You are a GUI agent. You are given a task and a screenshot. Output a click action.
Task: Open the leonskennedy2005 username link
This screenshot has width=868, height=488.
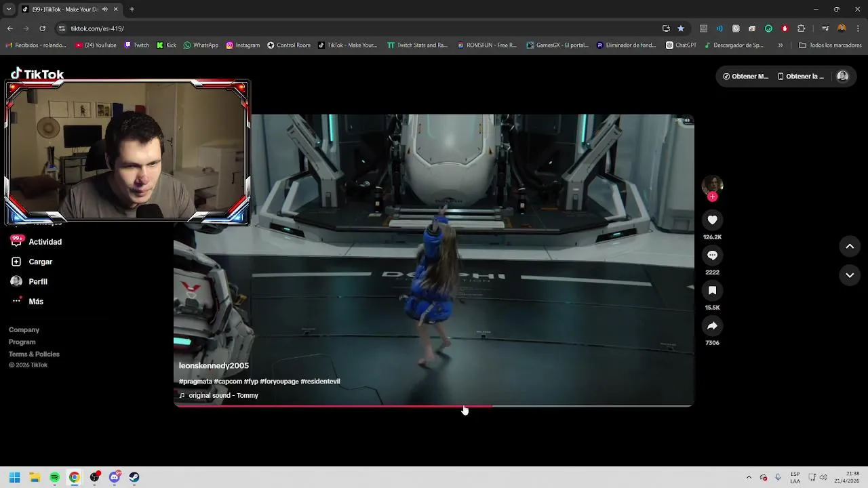click(214, 365)
